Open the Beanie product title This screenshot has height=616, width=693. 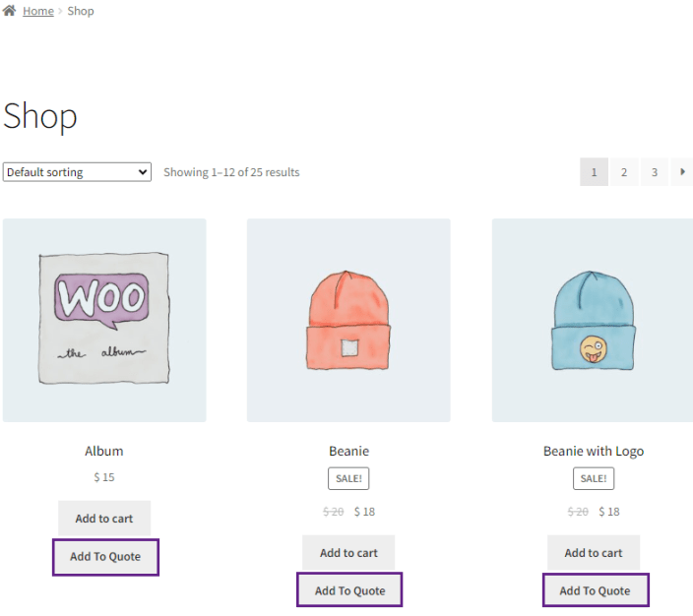(x=348, y=451)
